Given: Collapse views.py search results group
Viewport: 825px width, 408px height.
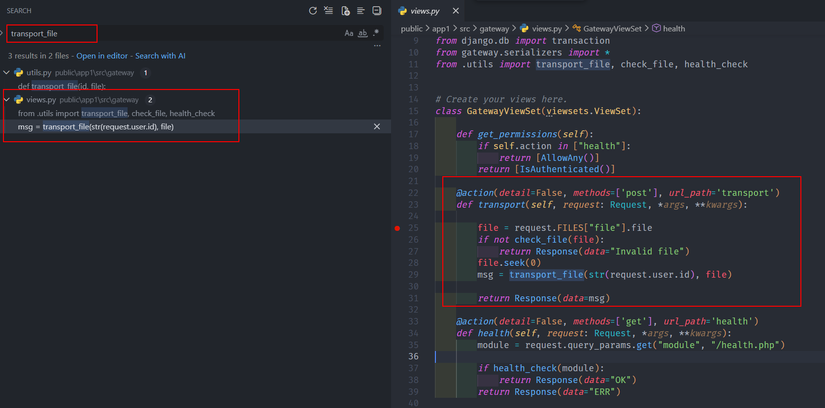Looking at the screenshot, I should (x=7, y=100).
